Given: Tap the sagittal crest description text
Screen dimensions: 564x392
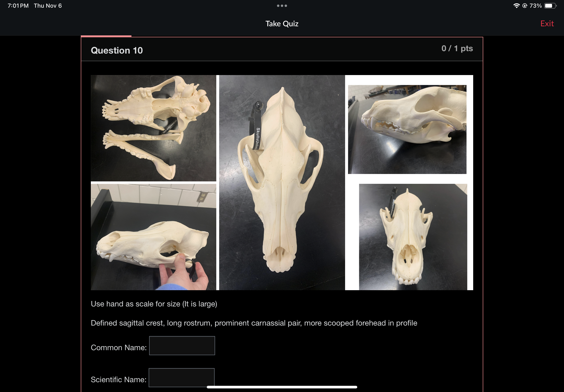Looking at the screenshot, I should coord(254,323).
